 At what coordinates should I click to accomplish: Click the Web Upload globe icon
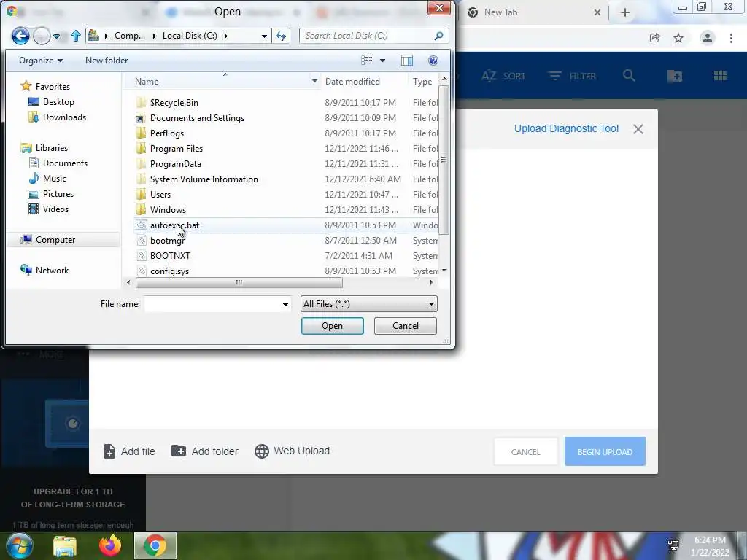[262, 451]
